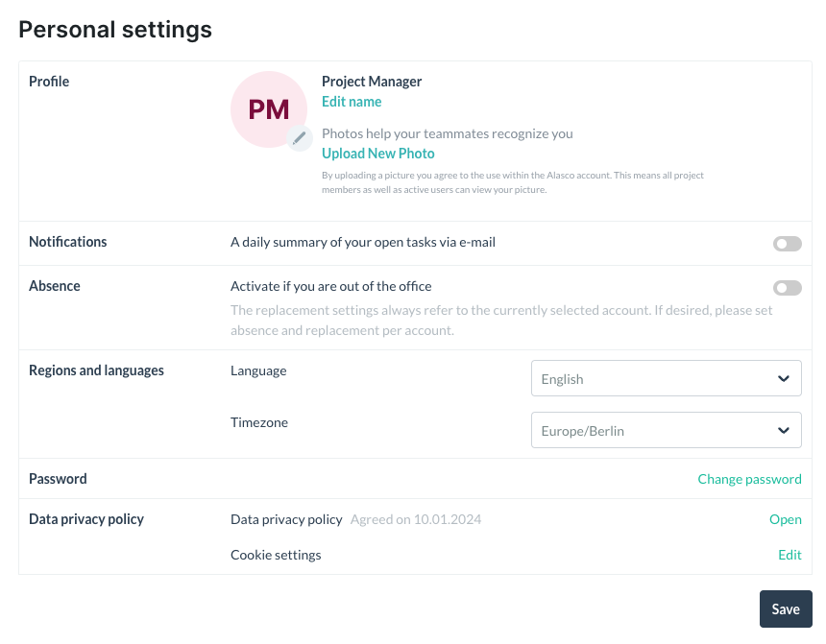Select the Profile section label

click(x=49, y=82)
